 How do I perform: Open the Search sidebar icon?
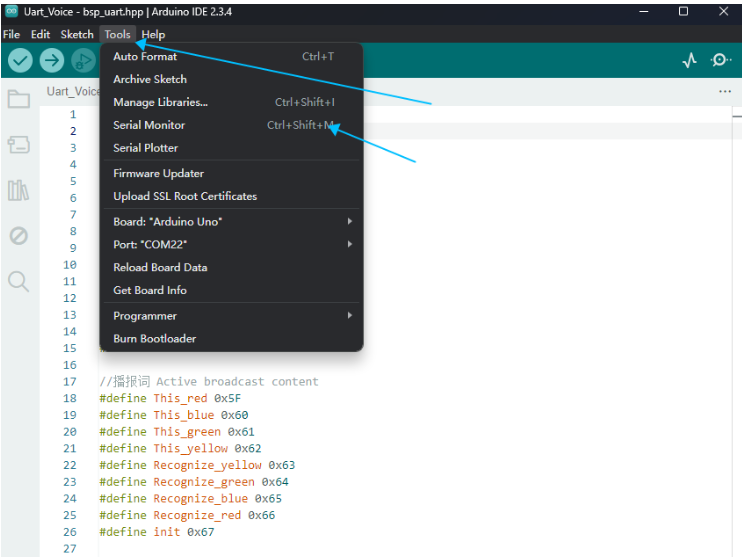tap(18, 281)
